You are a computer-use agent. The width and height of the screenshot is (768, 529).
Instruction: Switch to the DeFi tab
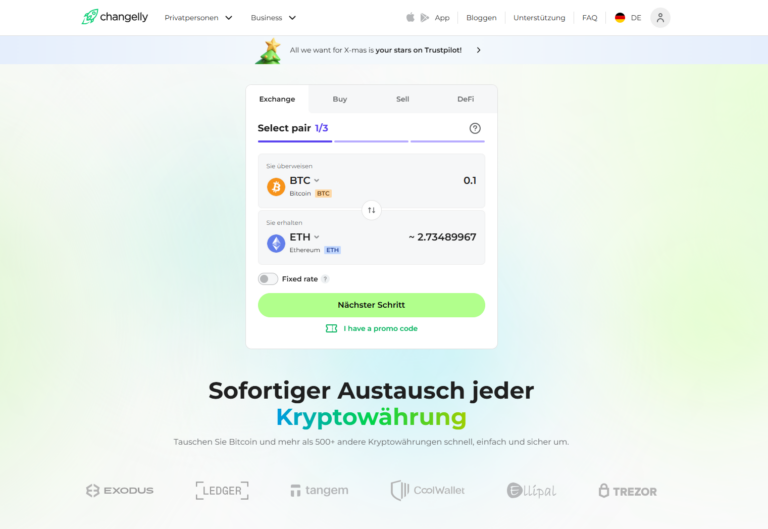(x=465, y=99)
